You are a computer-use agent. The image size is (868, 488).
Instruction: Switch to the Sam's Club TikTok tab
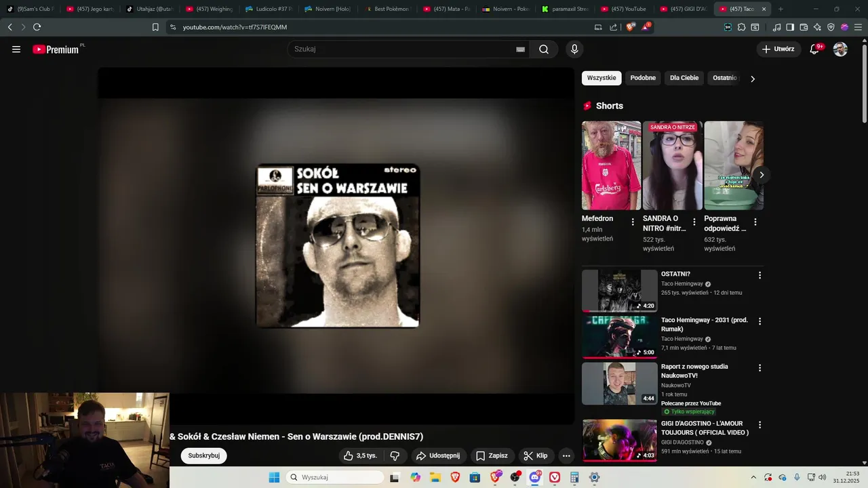pos(29,9)
